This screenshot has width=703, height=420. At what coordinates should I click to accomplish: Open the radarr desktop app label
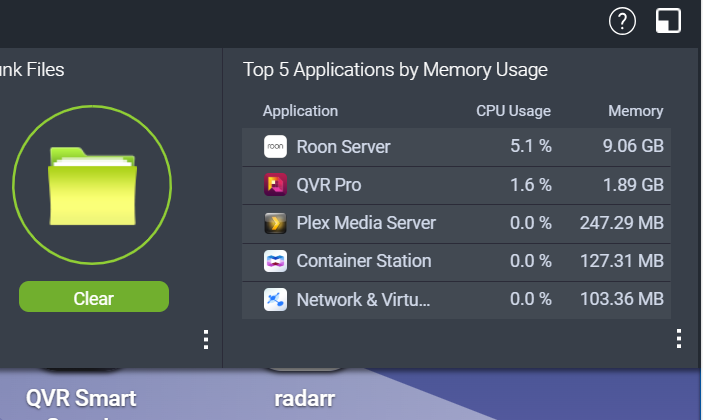(304, 398)
